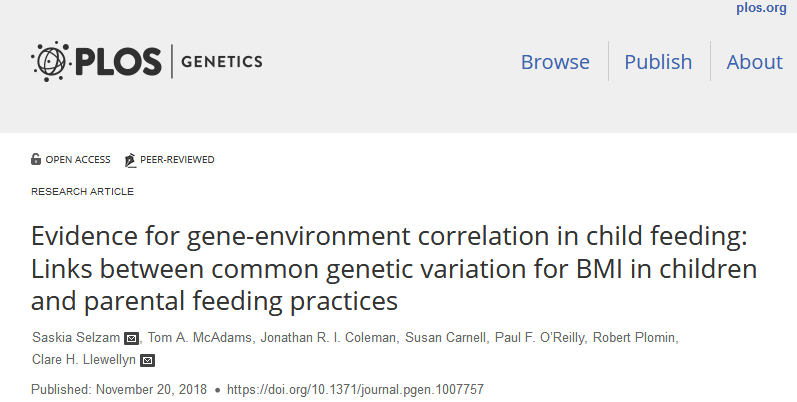Click the PEER-REVIEWED label
Viewport: 797px width, 402px height.
click(x=177, y=160)
